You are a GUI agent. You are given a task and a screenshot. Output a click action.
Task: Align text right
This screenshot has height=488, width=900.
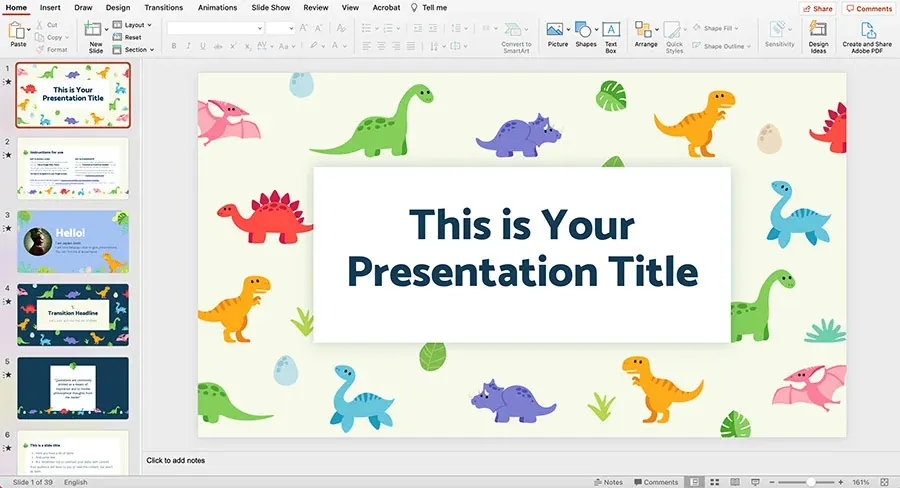point(396,46)
